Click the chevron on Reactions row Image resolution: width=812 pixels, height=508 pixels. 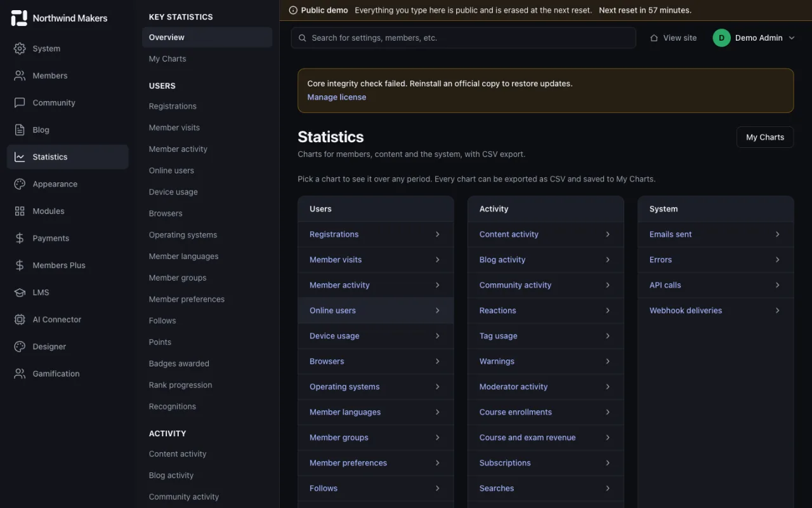point(608,311)
